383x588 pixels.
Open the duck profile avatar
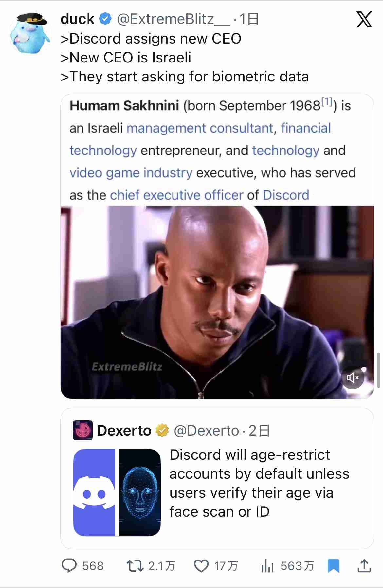tap(30, 34)
